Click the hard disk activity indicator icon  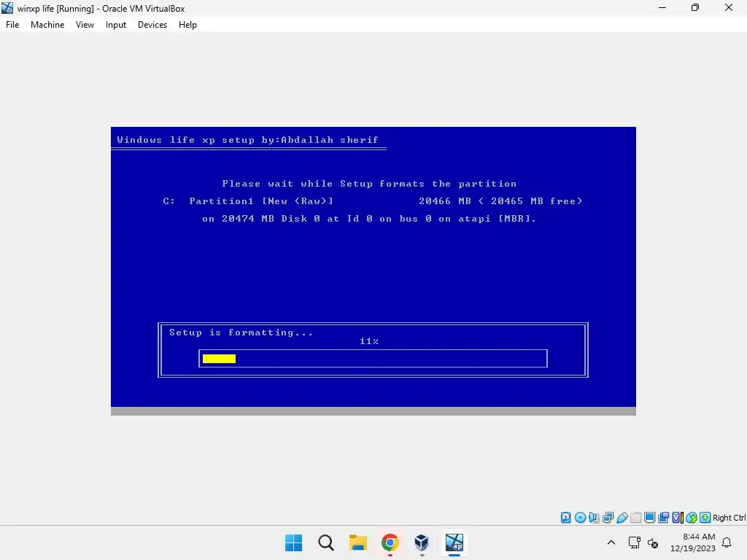565,518
